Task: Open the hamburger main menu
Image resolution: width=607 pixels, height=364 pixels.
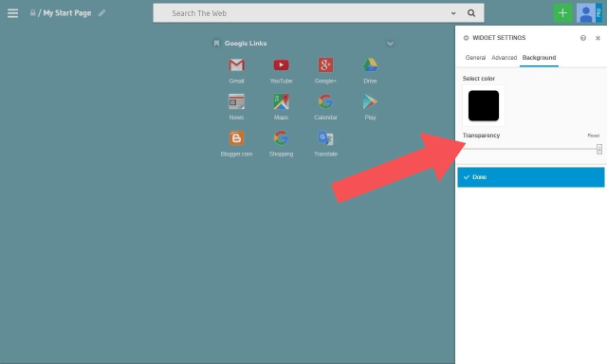Action: coord(12,13)
